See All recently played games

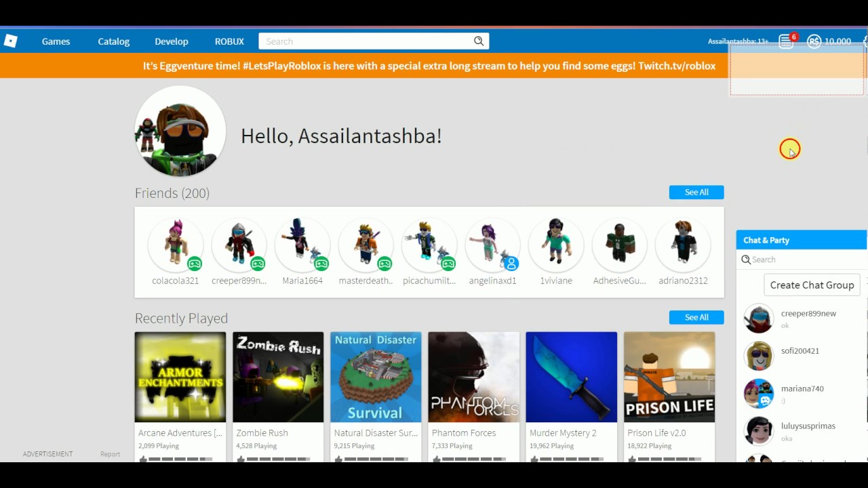(x=696, y=317)
